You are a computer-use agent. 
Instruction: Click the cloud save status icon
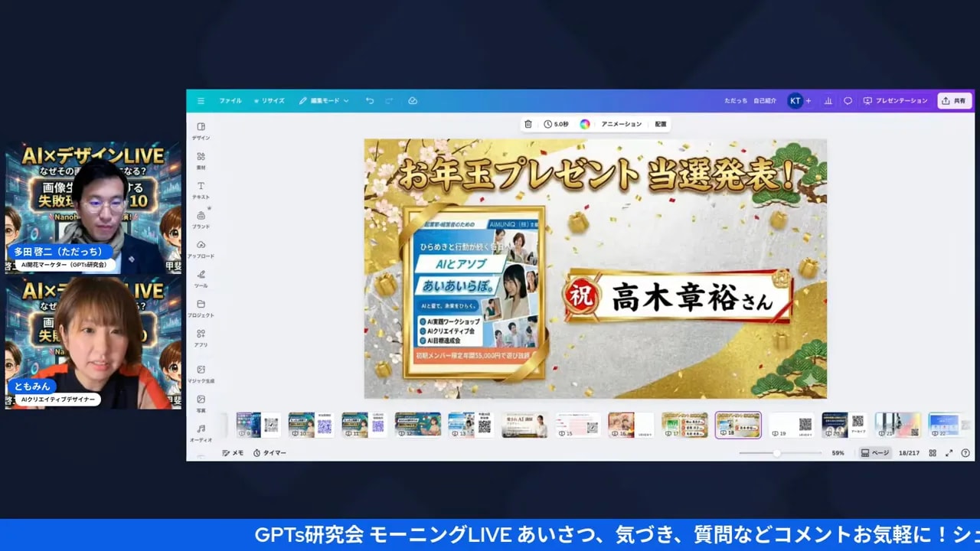pyautogui.click(x=413, y=100)
